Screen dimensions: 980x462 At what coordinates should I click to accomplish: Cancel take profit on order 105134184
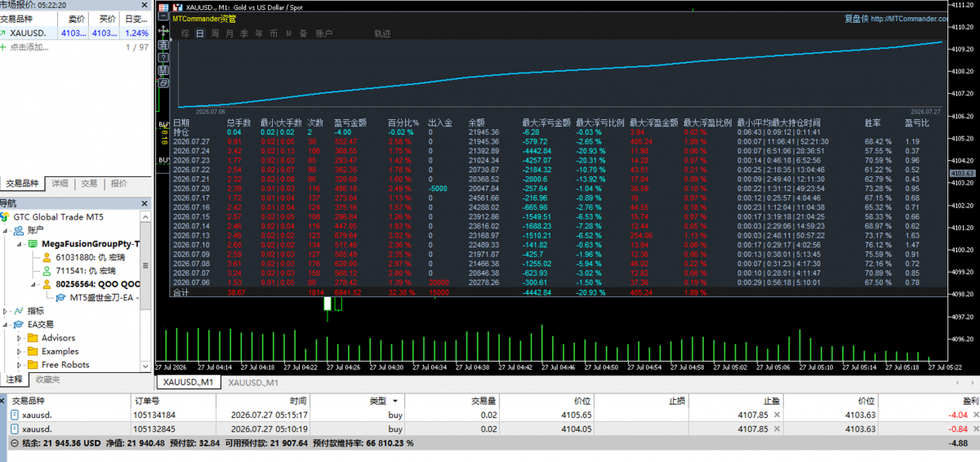[777, 415]
